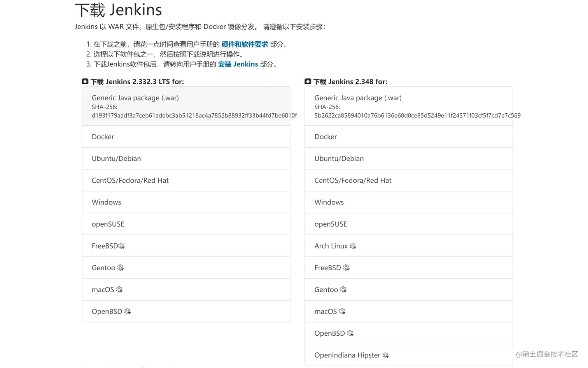
Task: Choose CentOS/Fedora/Red Hat in the LTS list
Action: (x=186, y=180)
